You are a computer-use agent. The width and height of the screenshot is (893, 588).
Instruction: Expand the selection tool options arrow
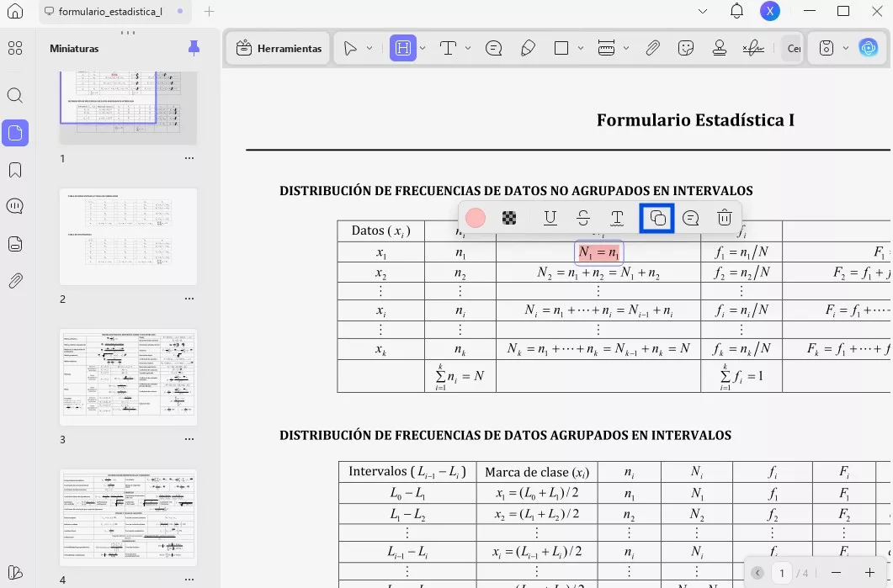point(369,49)
